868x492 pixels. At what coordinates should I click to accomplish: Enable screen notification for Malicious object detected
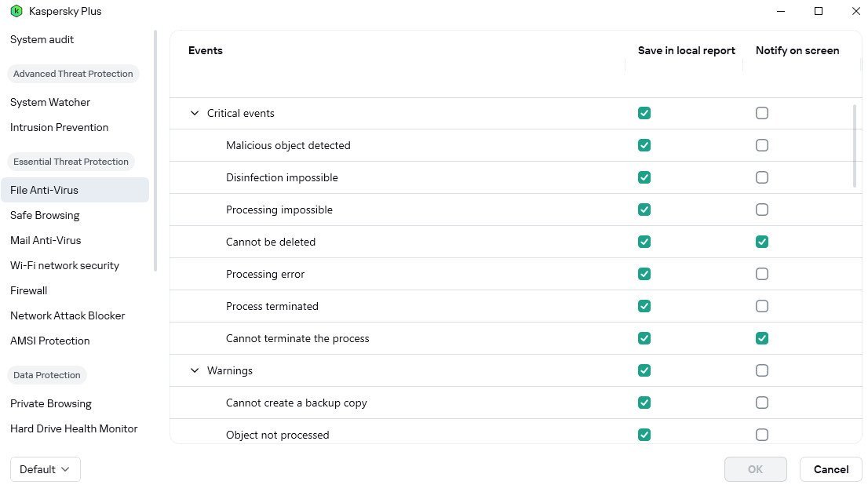point(762,145)
